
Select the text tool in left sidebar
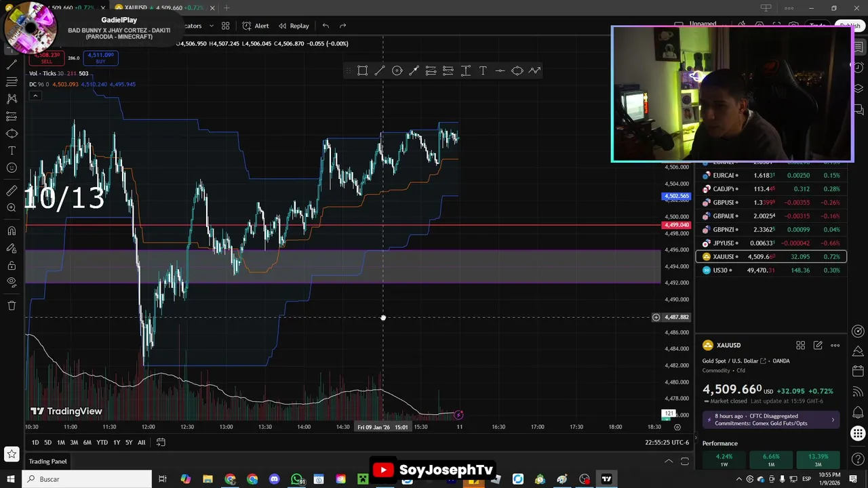coord(12,150)
